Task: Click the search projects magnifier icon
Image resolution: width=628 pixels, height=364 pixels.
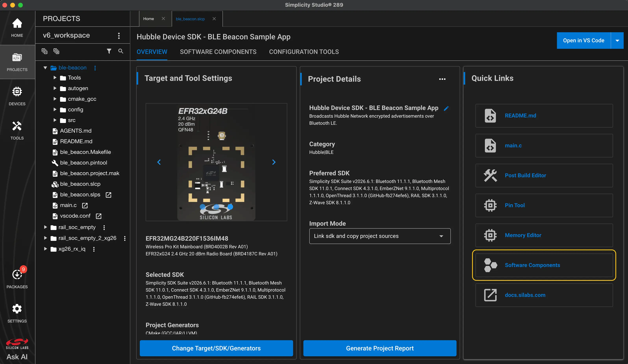Action: [x=121, y=51]
